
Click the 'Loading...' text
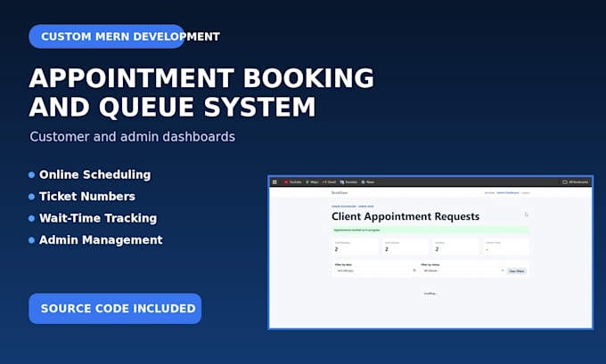pos(430,294)
